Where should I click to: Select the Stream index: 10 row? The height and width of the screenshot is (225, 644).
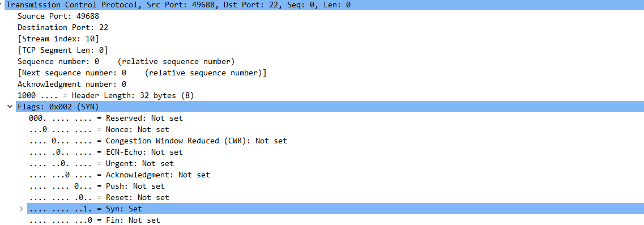coord(58,39)
